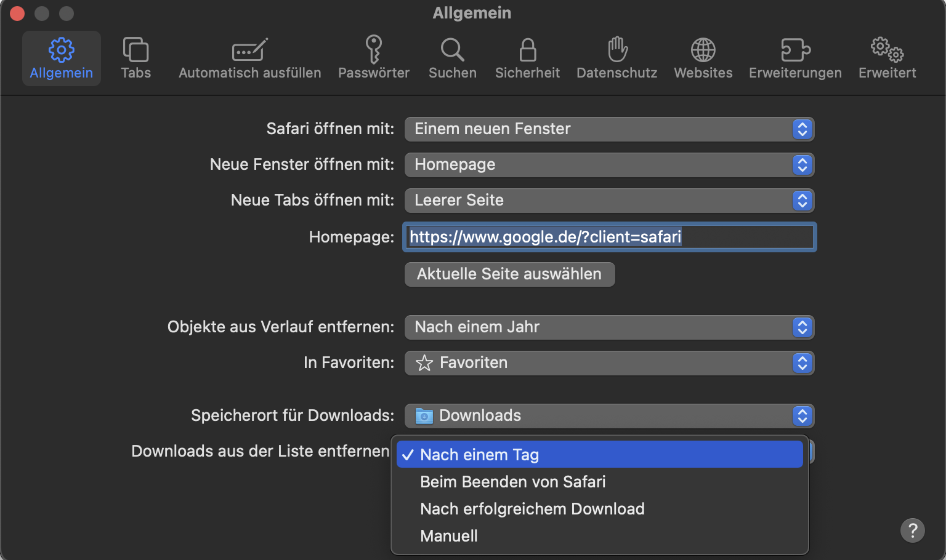Pick the 'Manuell' menu option

[x=449, y=536]
